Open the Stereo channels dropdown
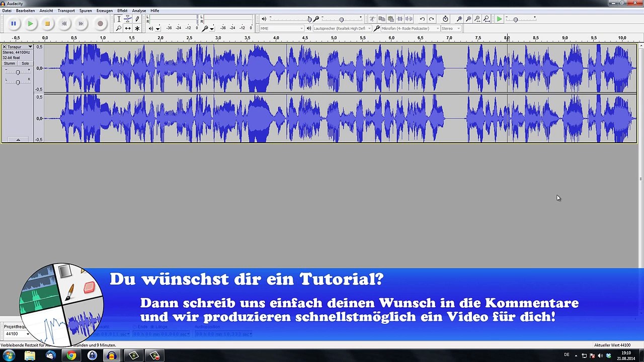Viewport: 644px width, 362px height. 451,29
